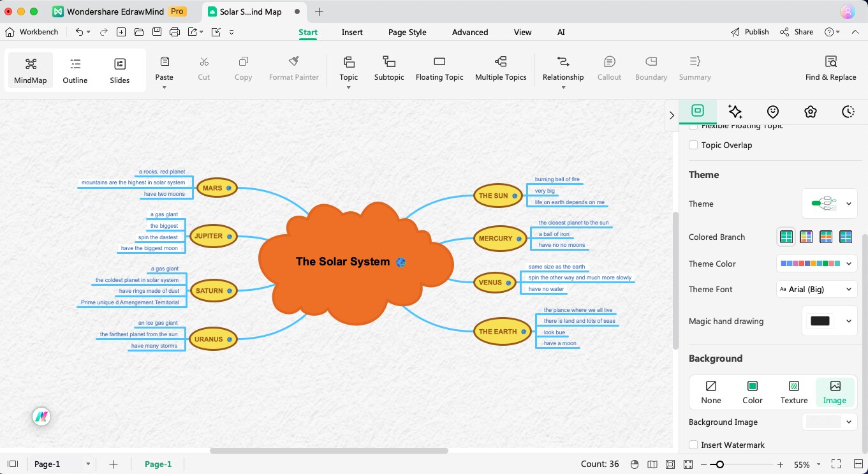Open Theme Color palette strip
The width and height of the screenshot is (868, 474).
tap(816, 263)
